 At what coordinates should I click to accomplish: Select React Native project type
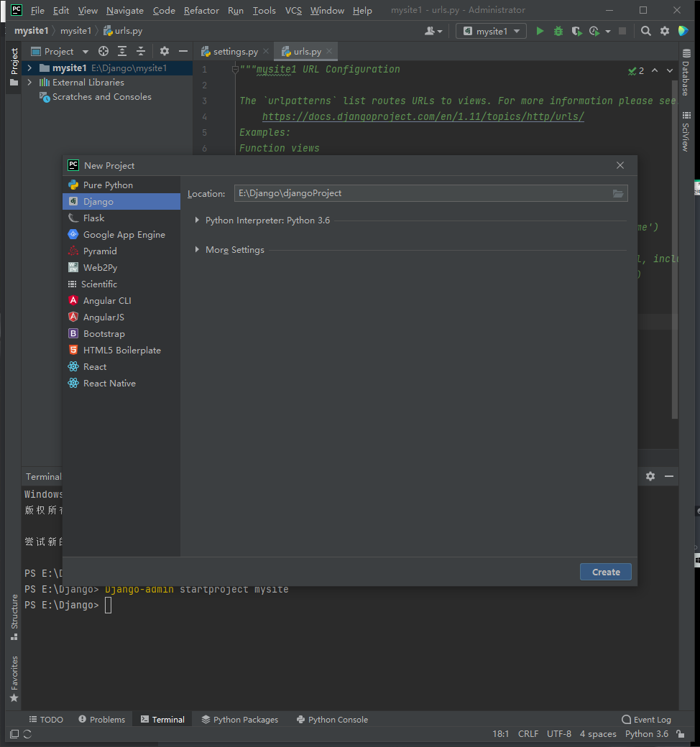(x=121, y=383)
